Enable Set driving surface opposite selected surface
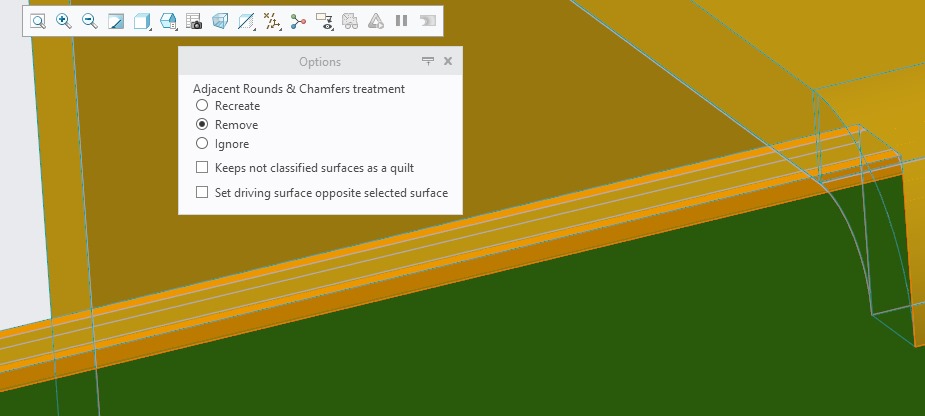925x416 pixels. coord(202,192)
